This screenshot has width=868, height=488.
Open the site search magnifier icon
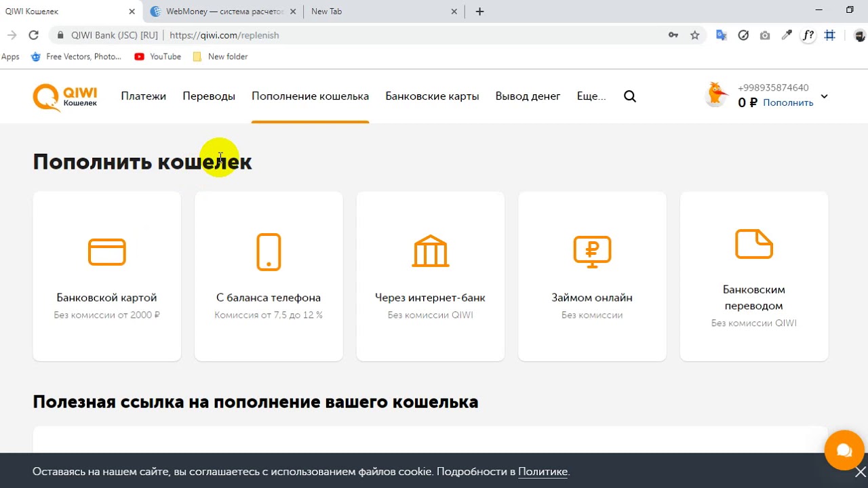pos(630,96)
